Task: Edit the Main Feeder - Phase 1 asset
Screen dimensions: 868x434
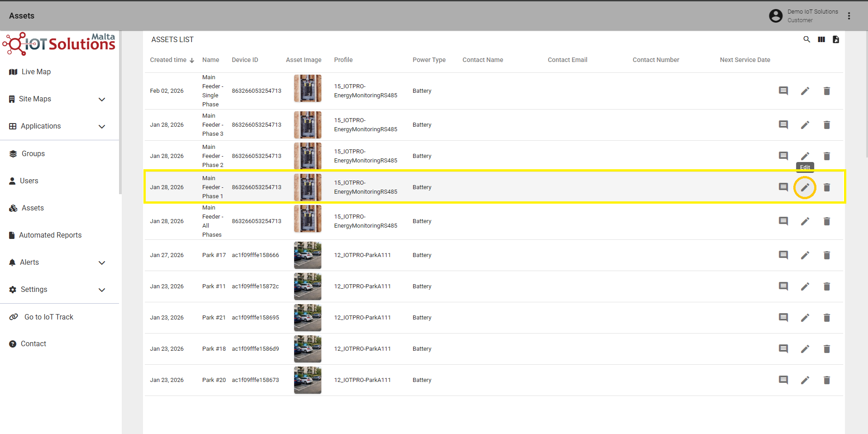Action: coord(805,187)
